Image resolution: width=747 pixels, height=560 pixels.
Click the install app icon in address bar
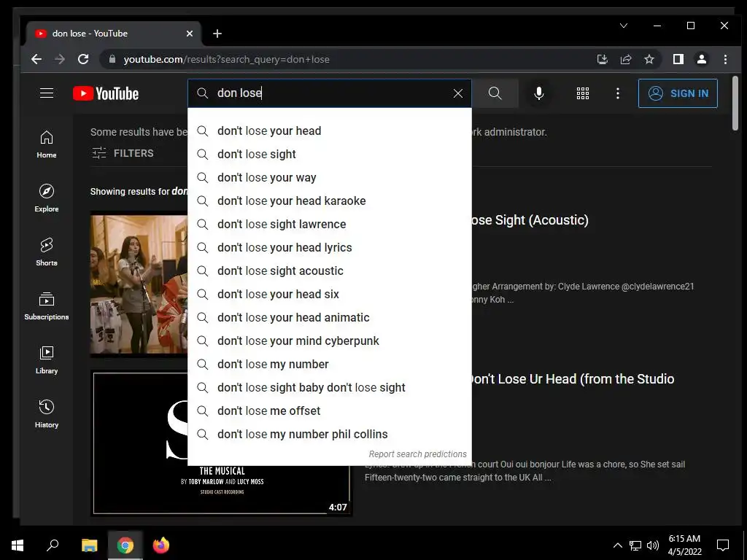602,59
